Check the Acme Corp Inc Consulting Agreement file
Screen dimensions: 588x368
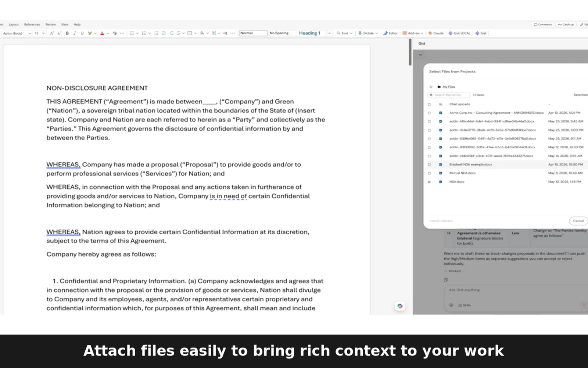pos(429,113)
